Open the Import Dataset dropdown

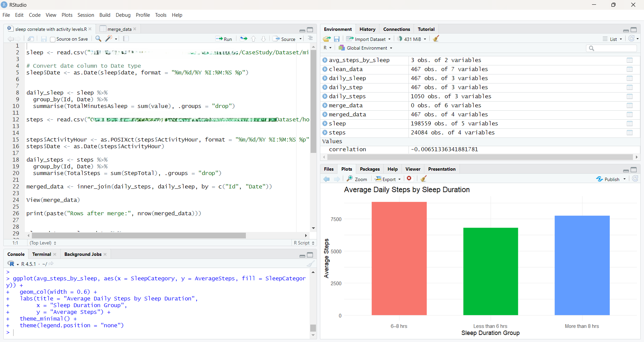[x=368, y=39]
